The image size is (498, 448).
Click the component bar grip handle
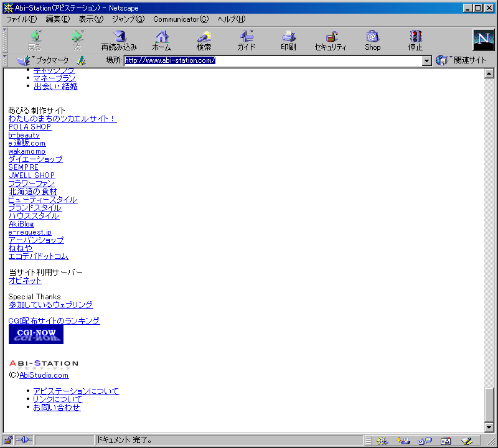[368, 441]
